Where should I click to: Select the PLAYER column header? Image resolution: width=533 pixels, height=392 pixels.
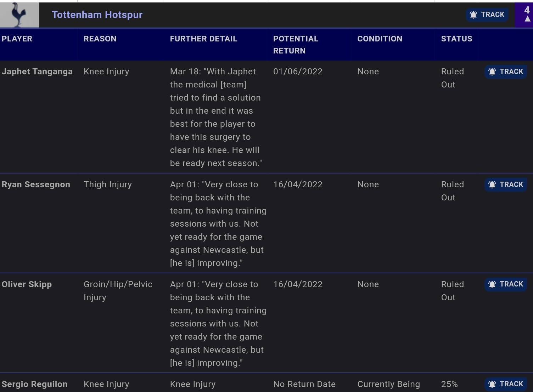[x=17, y=39]
